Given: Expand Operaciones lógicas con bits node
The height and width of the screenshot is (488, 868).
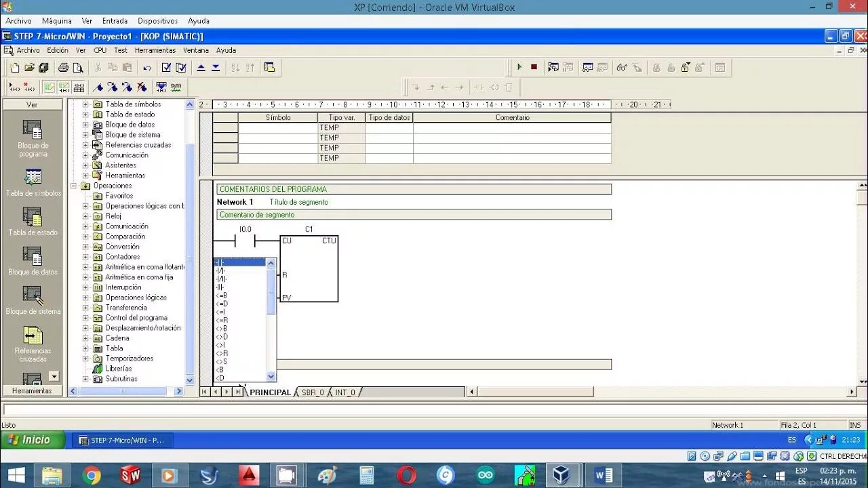Looking at the screenshot, I should (85, 206).
